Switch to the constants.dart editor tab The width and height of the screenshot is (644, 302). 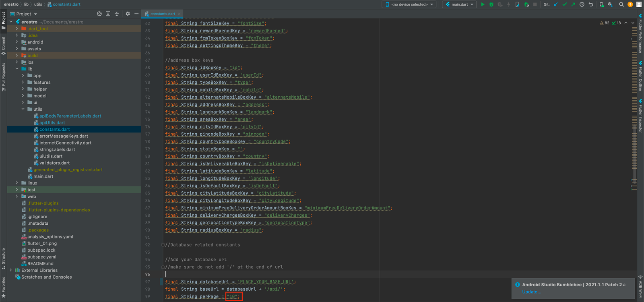(162, 14)
